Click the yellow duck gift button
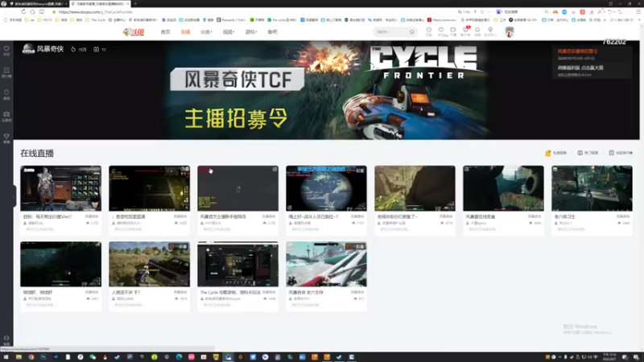 point(555,153)
